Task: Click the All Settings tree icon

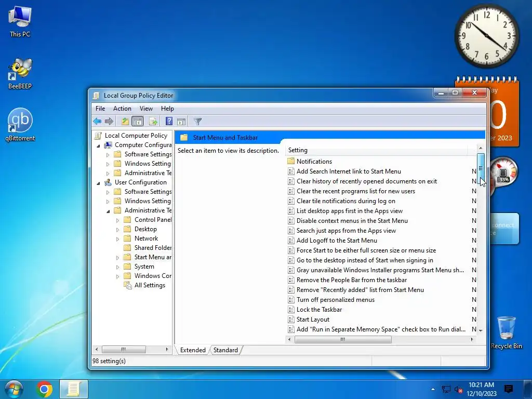Action: (x=128, y=285)
